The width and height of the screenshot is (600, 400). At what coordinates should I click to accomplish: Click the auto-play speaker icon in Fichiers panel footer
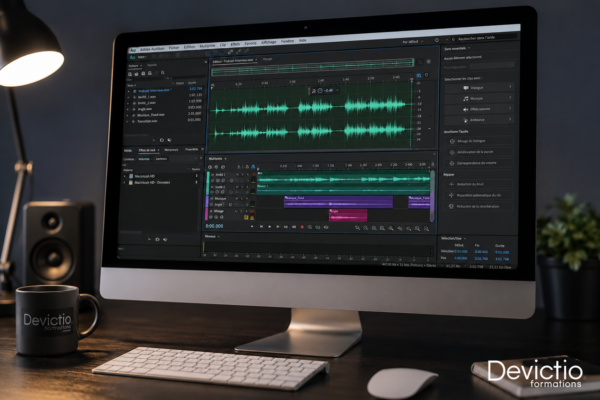pyautogui.click(x=169, y=140)
